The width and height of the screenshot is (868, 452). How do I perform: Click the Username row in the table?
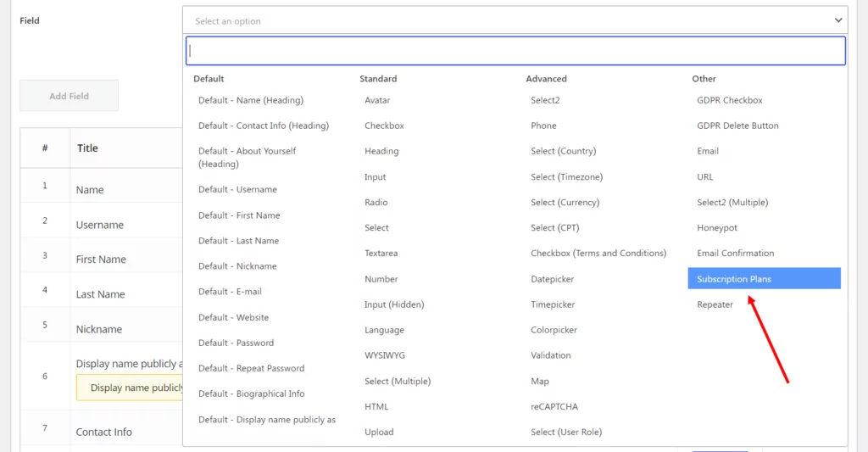[102, 220]
